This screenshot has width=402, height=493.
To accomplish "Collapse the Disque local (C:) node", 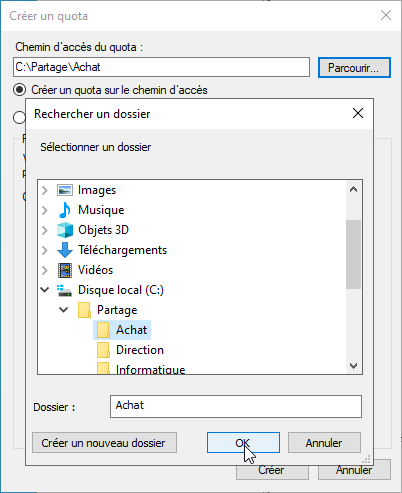I will pyautogui.click(x=45, y=290).
